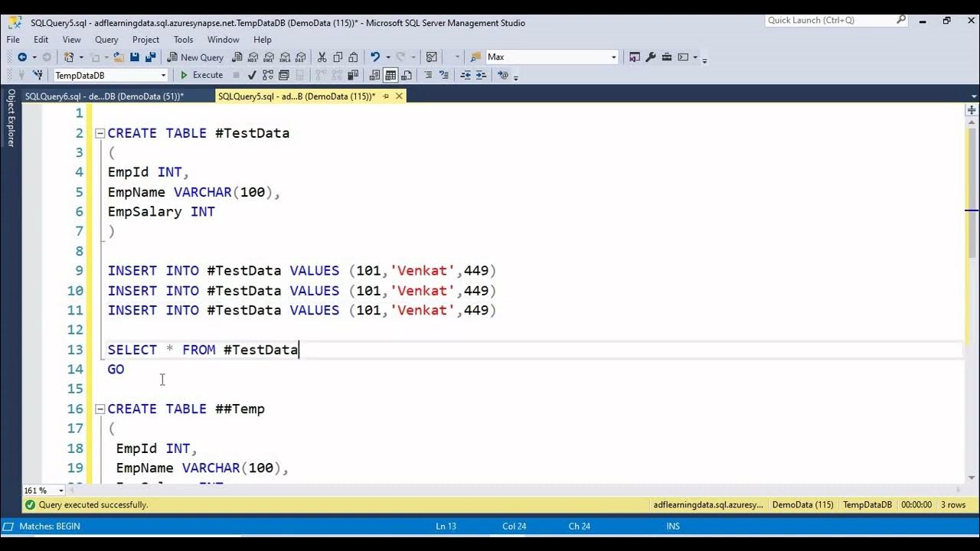The height and width of the screenshot is (551, 980).
Task: Toggle Include Actual Execution Plan
Action: click(322, 75)
